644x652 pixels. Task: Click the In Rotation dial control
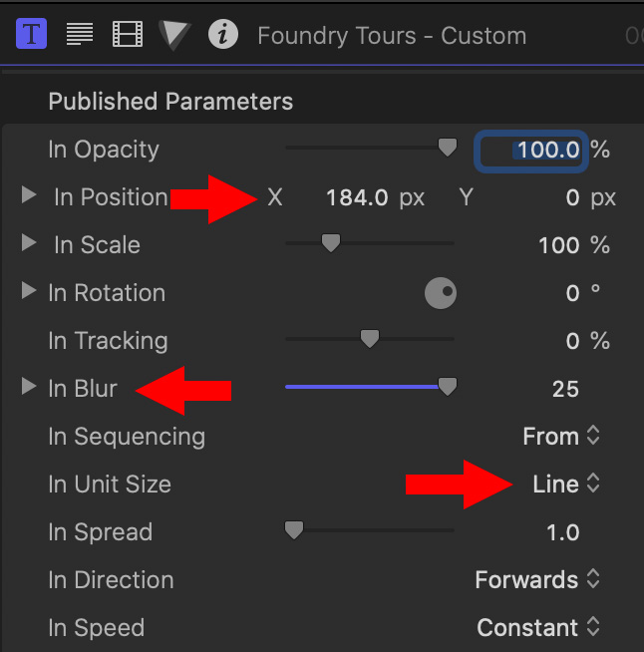(x=441, y=293)
